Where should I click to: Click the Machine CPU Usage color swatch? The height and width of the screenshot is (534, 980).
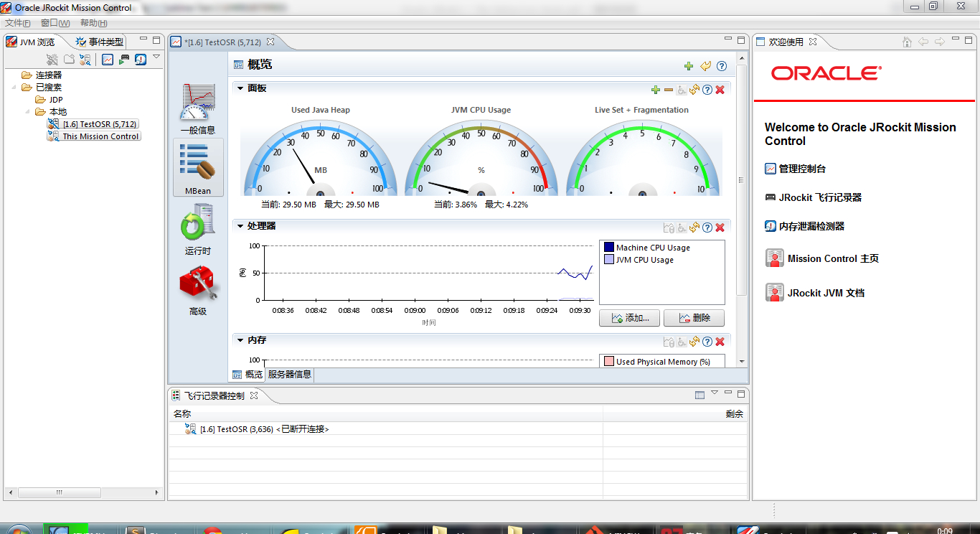[609, 248]
